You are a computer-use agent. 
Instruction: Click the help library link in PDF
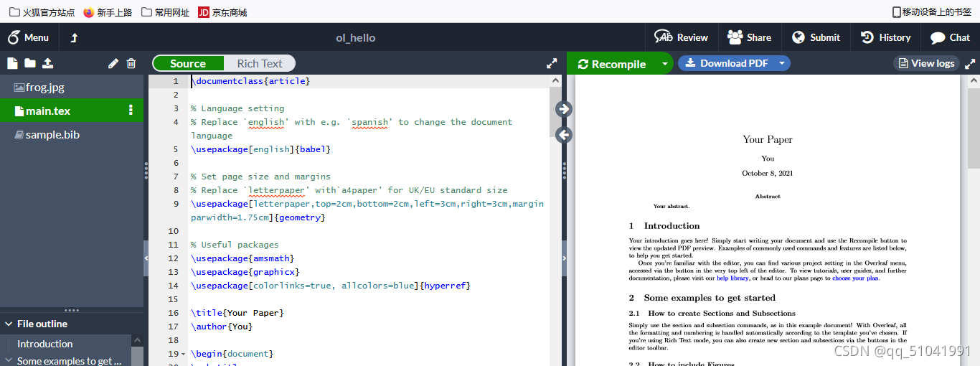732,278
